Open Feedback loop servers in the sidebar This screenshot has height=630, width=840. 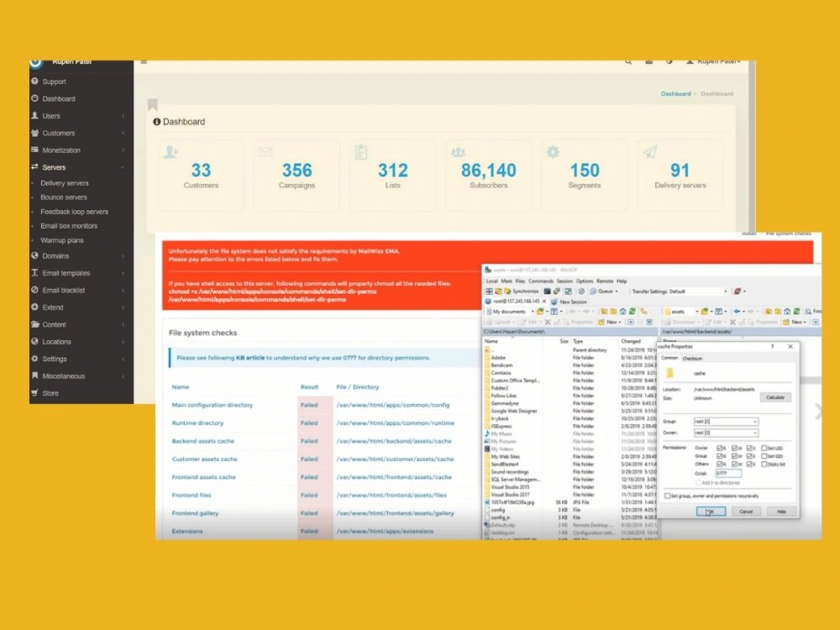74,212
